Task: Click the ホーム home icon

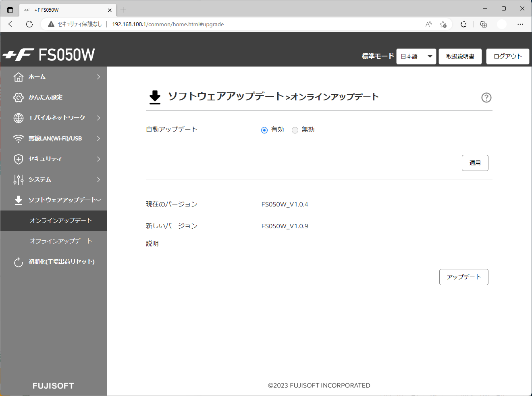Action: 19,77
